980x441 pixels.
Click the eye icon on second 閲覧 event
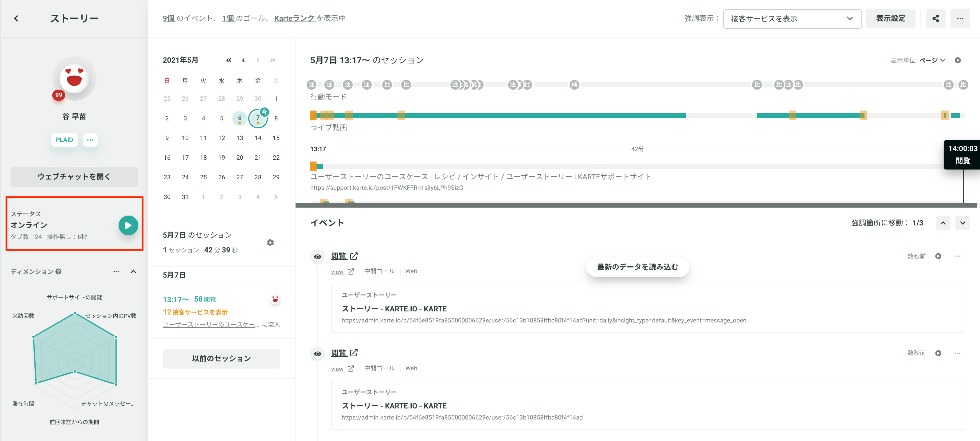[318, 353]
